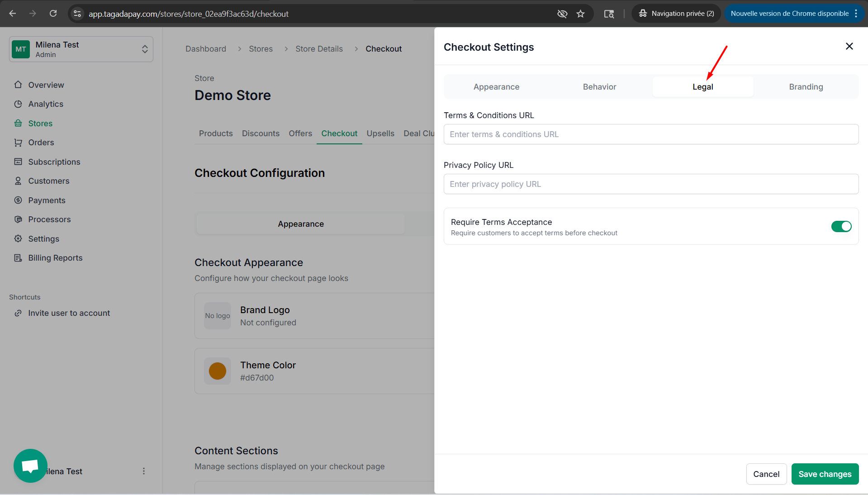This screenshot has height=495, width=868.
Task: Click the Brand Logo 'No logo' placeholder
Action: point(218,316)
